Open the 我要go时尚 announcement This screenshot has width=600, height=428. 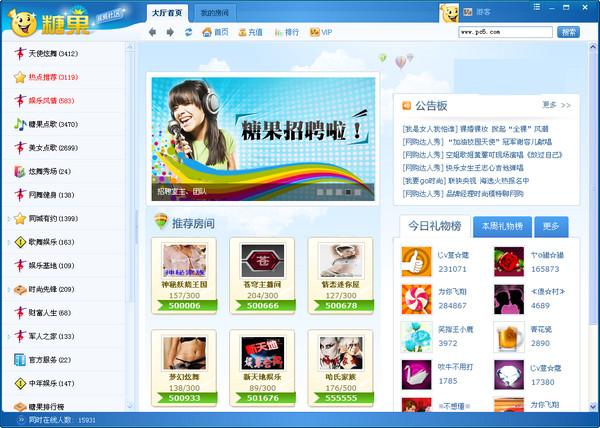466,181
